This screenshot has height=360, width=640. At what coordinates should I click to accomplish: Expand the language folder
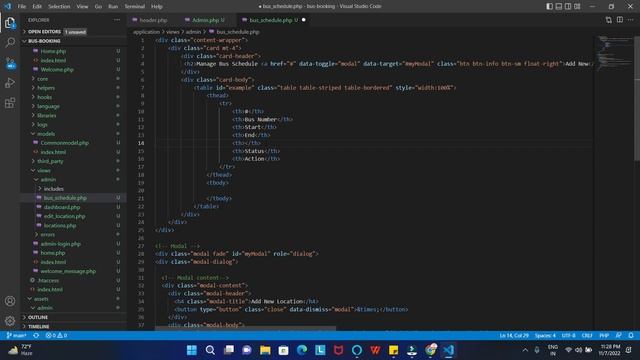pyautogui.click(x=73, y=106)
